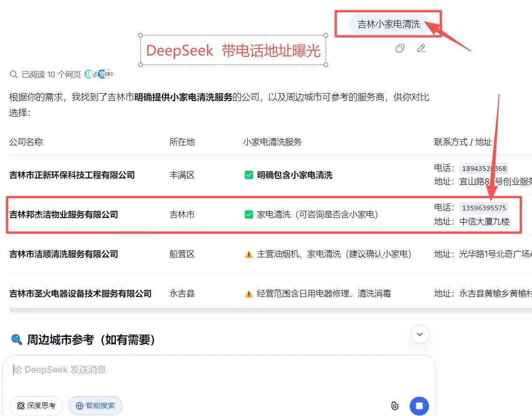Viewport: 532px width, 416px height.
Task: Click the 经营范围含日用电器修理、清洗消毒 text
Action: click(x=324, y=294)
